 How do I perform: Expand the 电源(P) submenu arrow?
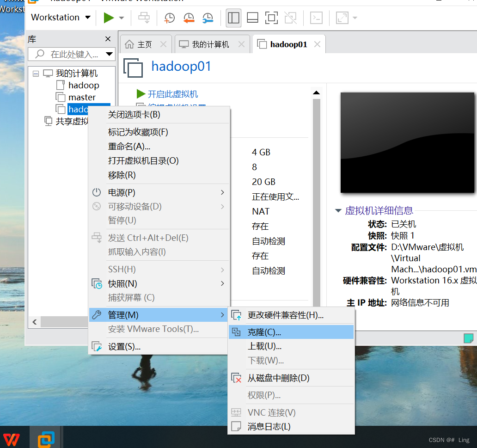tap(222, 192)
